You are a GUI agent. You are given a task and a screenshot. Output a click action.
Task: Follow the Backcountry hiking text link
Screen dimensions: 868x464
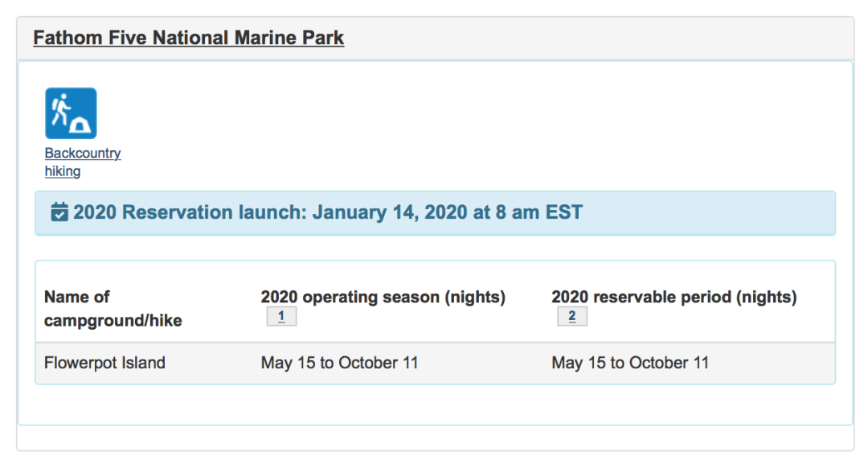point(82,154)
